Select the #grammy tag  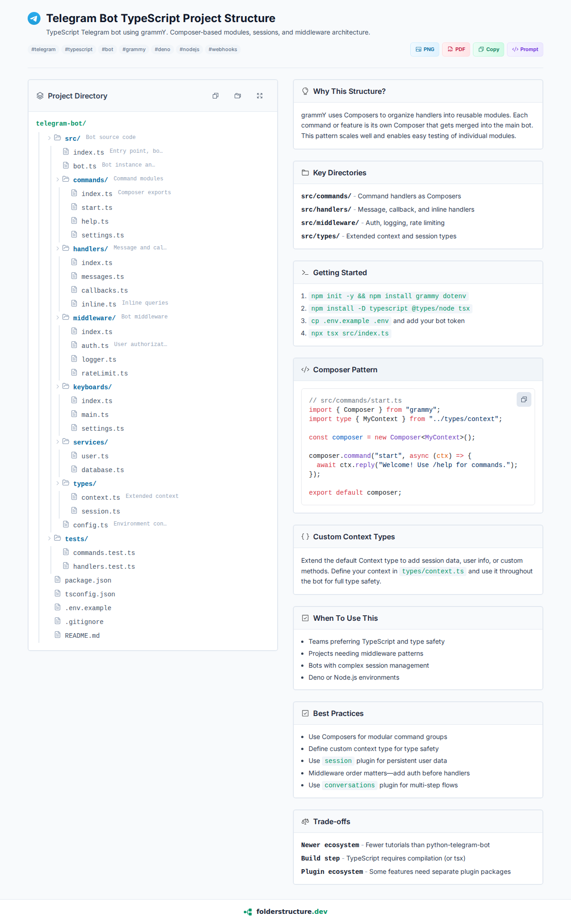[x=134, y=49]
